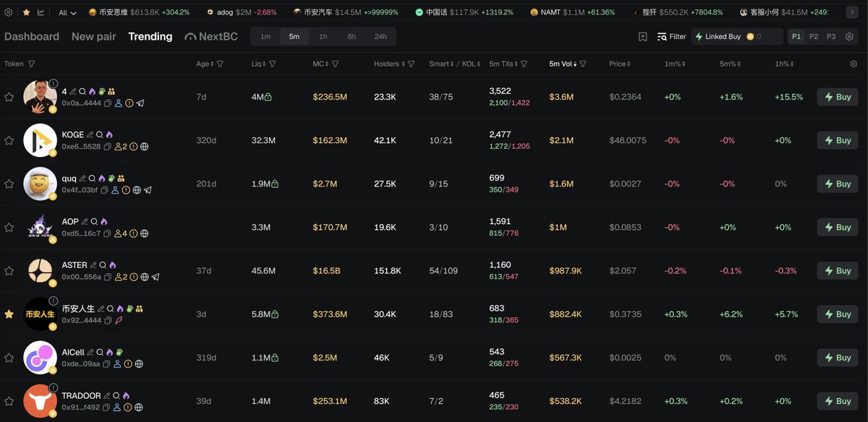The height and width of the screenshot is (422, 868).
Task: Sort by 5m% column header
Action: [730, 64]
